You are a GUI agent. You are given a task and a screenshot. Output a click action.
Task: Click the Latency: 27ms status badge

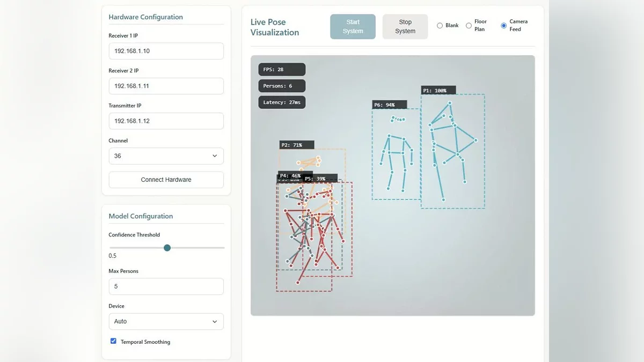[282, 102]
